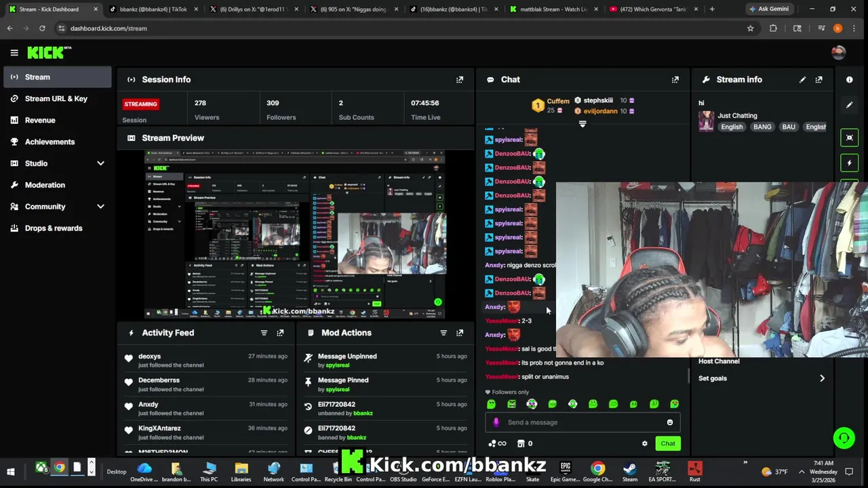The image size is (868, 488).
Task: Open Drops & rewards page
Action: [x=57, y=228]
